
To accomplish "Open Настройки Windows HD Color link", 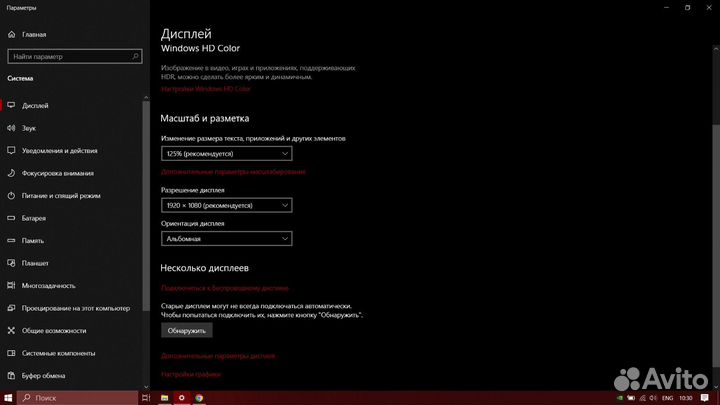I will [x=206, y=89].
